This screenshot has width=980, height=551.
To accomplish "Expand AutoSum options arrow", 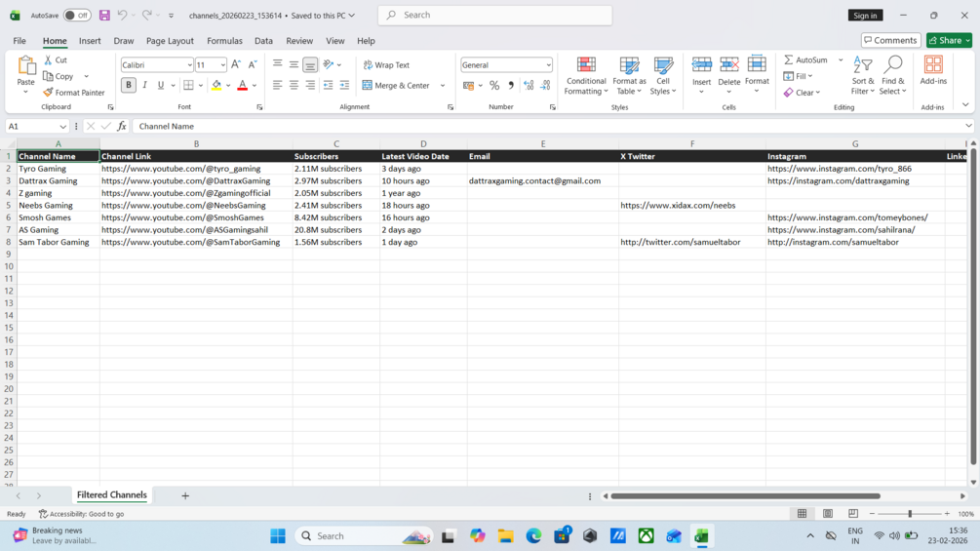I will tap(841, 59).
